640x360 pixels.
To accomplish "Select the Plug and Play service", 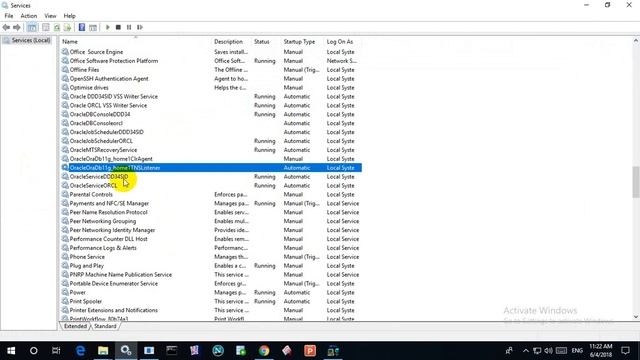I will (211, 266).
